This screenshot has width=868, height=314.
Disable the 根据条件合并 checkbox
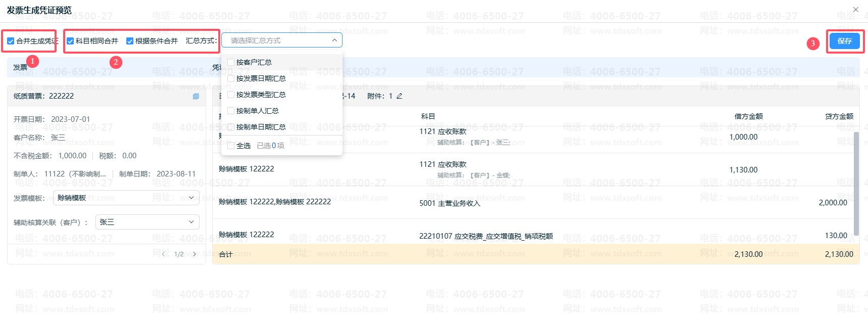point(130,41)
